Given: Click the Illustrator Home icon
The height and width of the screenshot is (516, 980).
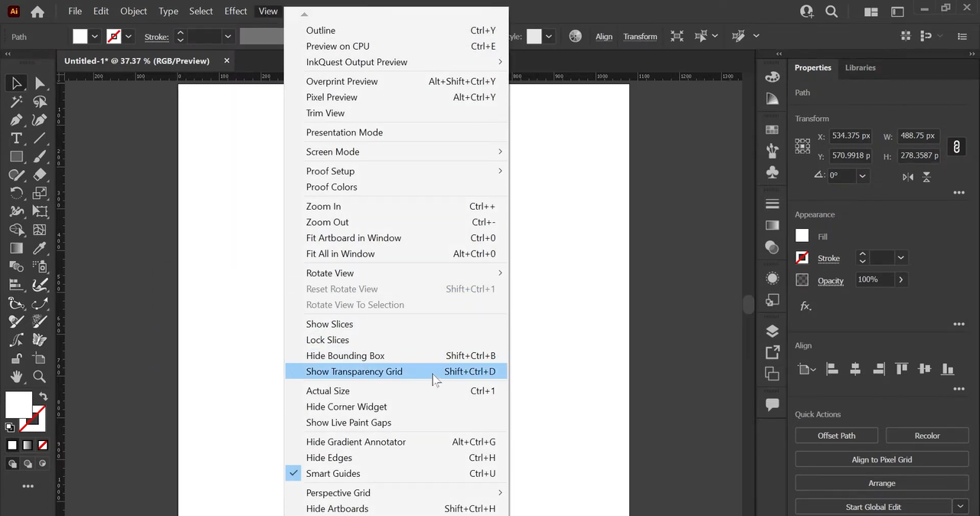Looking at the screenshot, I should [x=38, y=11].
